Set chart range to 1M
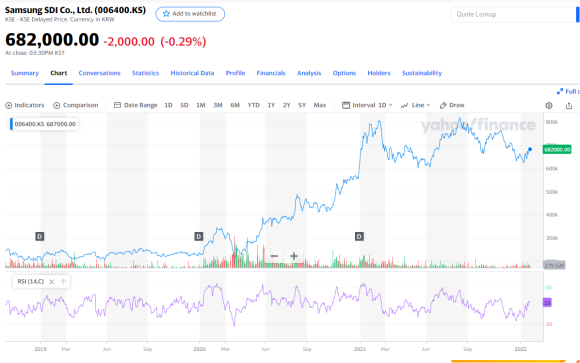 pos(200,105)
